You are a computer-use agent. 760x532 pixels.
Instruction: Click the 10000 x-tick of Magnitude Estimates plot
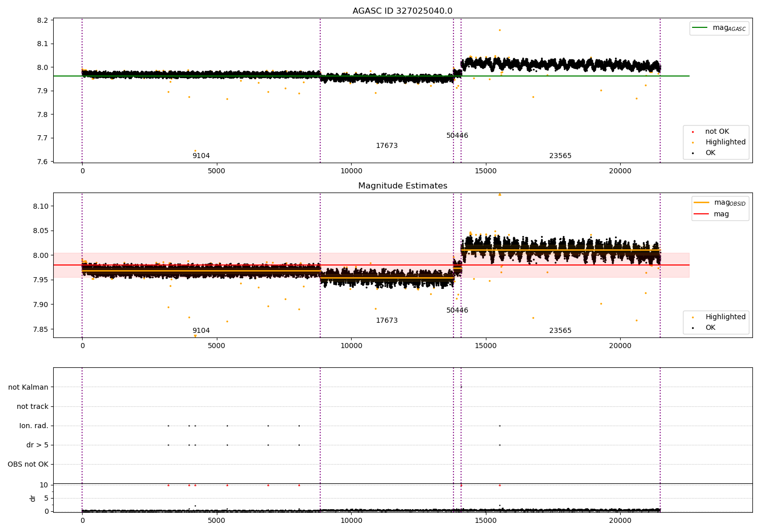[351, 346]
